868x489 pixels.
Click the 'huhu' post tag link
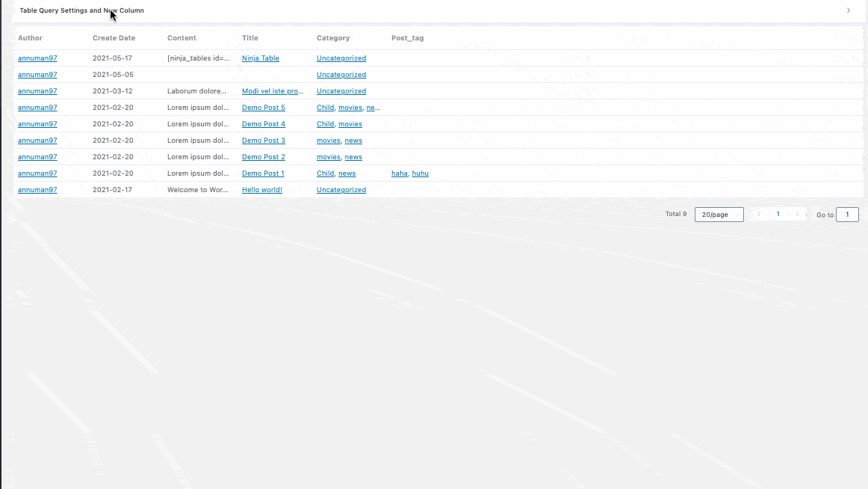(x=420, y=173)
